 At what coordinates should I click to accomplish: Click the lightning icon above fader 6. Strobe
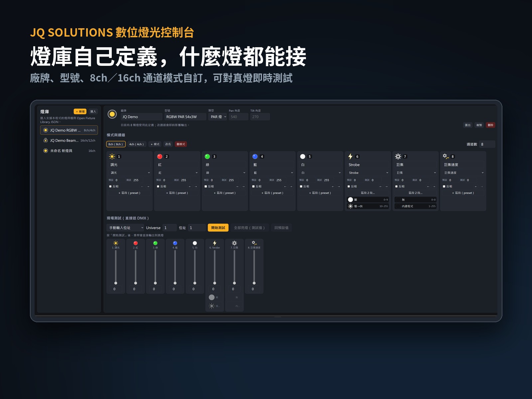coord(214,243)
